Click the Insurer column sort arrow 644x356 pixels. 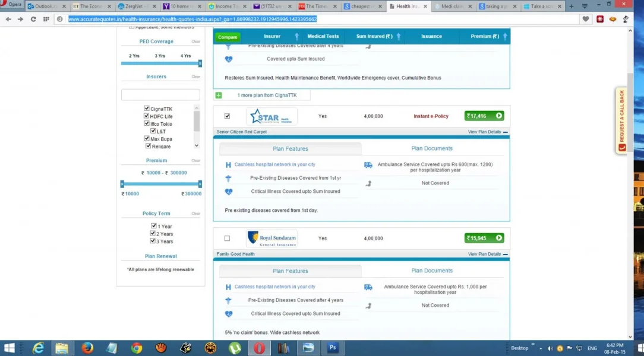click(x=295, y=37)
